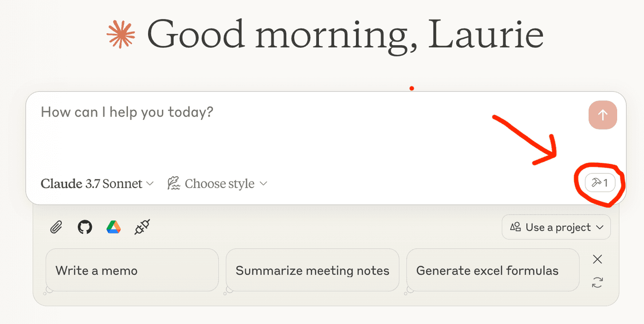This screenshot has width=644, height=324.
Task: Attach a file using the paperclip icon
Action: pyautogui.click(x=56, y=227)
